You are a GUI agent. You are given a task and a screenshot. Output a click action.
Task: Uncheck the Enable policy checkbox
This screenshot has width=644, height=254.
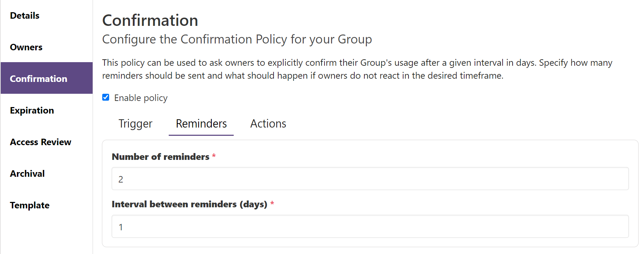click(x=106, y=97)
